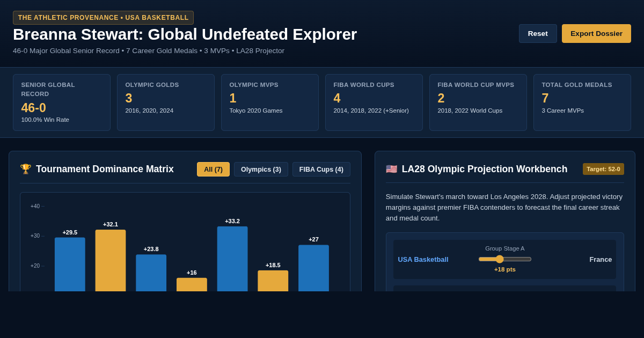Select the All (7) filter tab

213,170
